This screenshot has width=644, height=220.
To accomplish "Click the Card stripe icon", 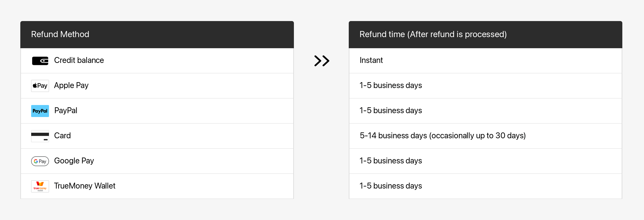I will [40, 136].
